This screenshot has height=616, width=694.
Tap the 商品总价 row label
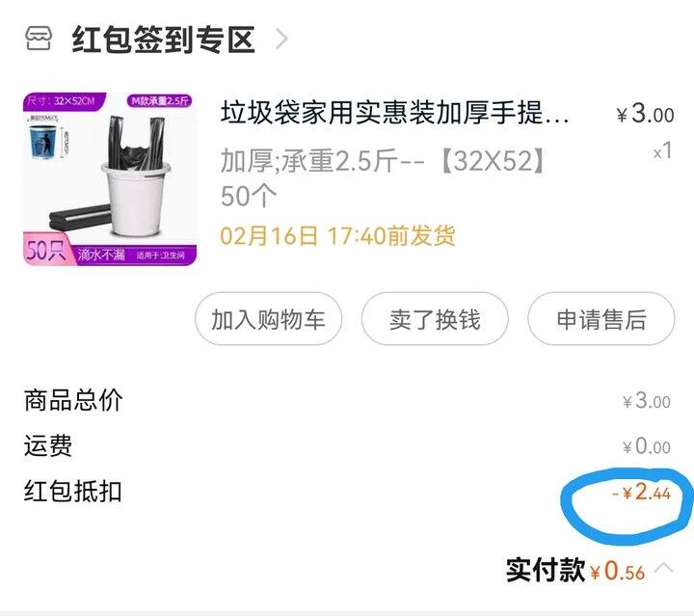click(x=73, y=400)
